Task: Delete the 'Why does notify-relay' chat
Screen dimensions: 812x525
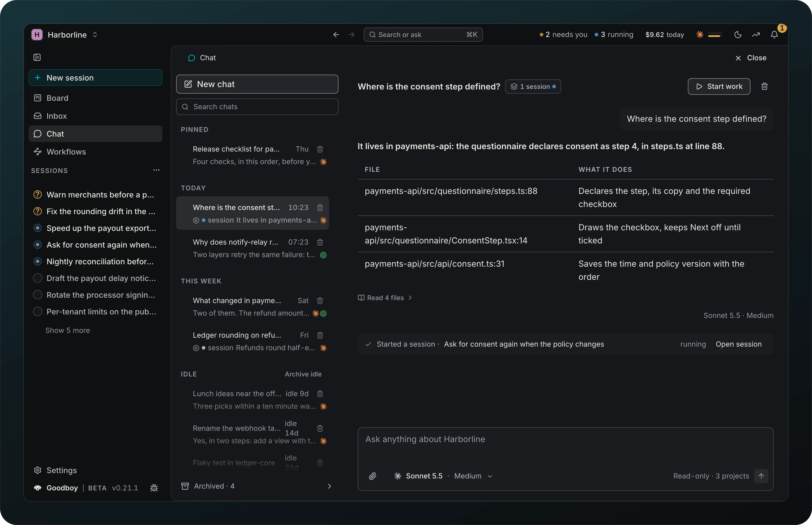Action: click(x=320, y=242)
